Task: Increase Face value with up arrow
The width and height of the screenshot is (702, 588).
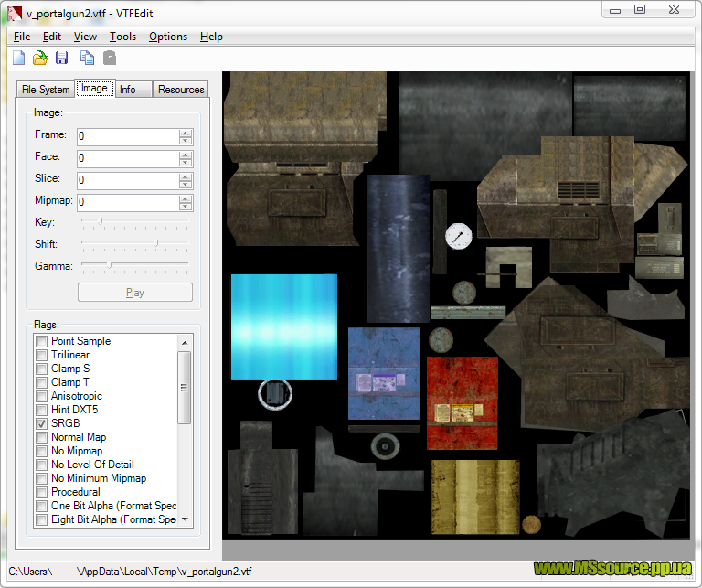Action: coord(186,155)
